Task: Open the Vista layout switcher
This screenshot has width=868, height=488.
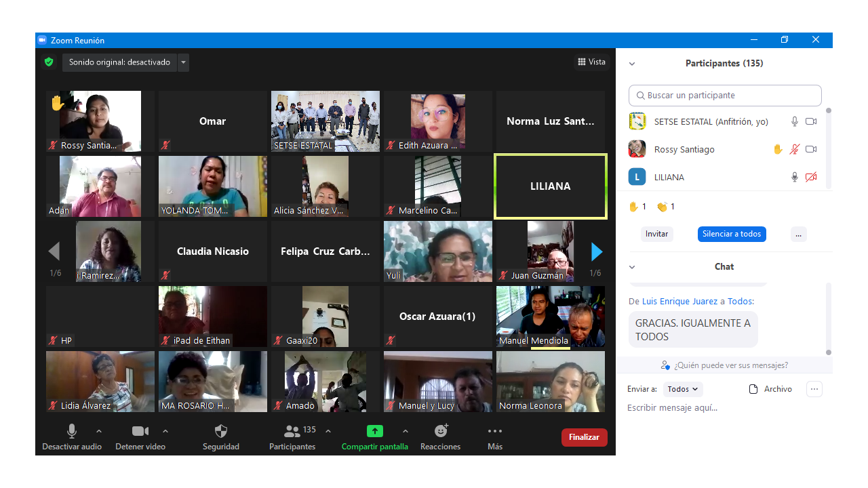Action: [591, 62]
